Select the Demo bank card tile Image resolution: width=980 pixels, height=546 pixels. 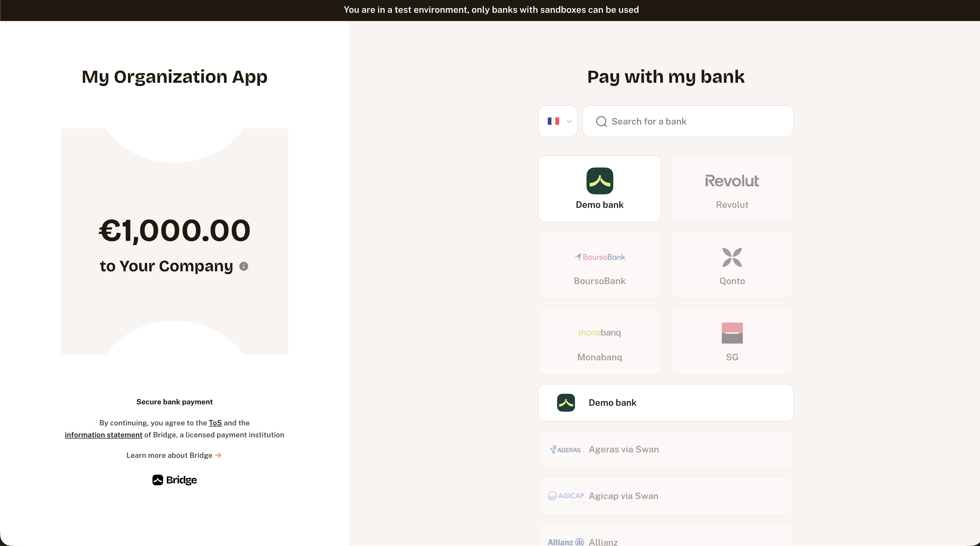pyautogui.click(x=599, y=189)
